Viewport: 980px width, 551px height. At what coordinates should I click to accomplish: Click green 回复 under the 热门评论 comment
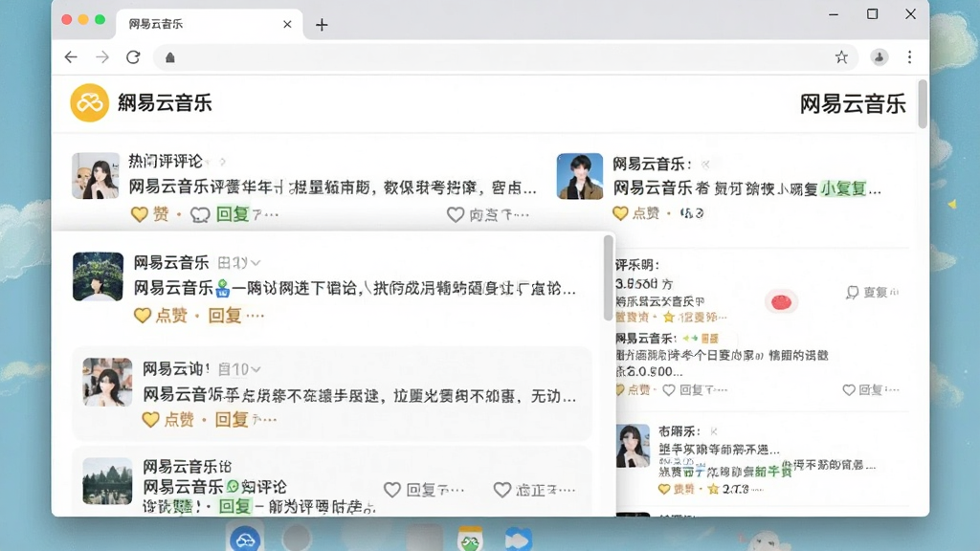click(x=233, y=214)
